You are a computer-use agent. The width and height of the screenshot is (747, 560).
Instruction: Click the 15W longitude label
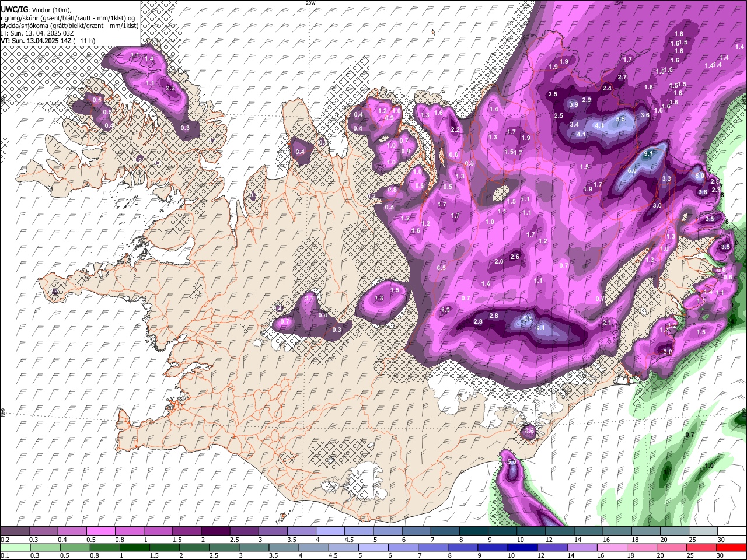pyautogui.click(x=618, y=3)
